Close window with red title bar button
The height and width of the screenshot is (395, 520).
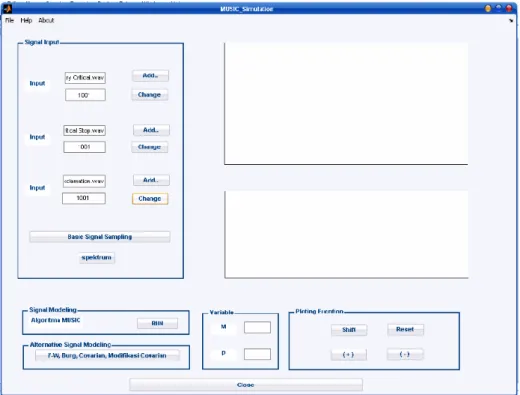point(509,8)
